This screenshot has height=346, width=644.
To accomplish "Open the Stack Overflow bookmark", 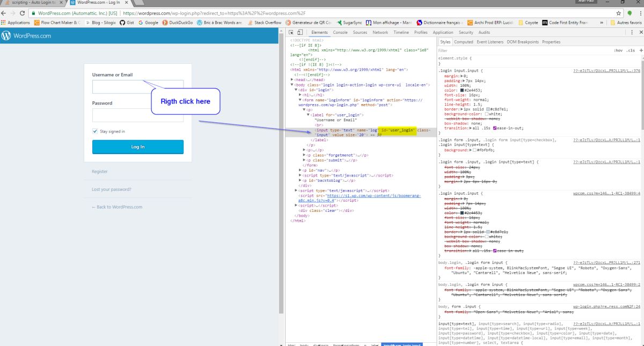I will [x=264, y=23].
